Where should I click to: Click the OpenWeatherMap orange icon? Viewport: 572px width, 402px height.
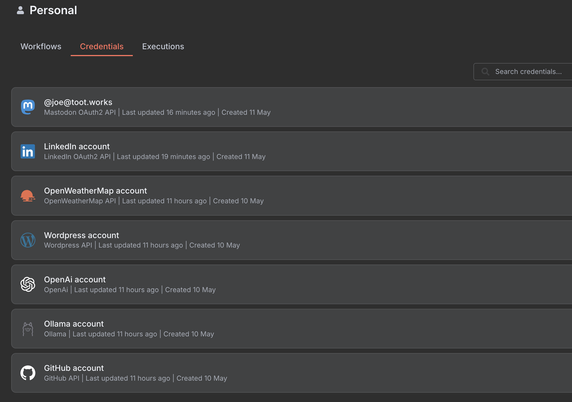[x=28, y=196]
